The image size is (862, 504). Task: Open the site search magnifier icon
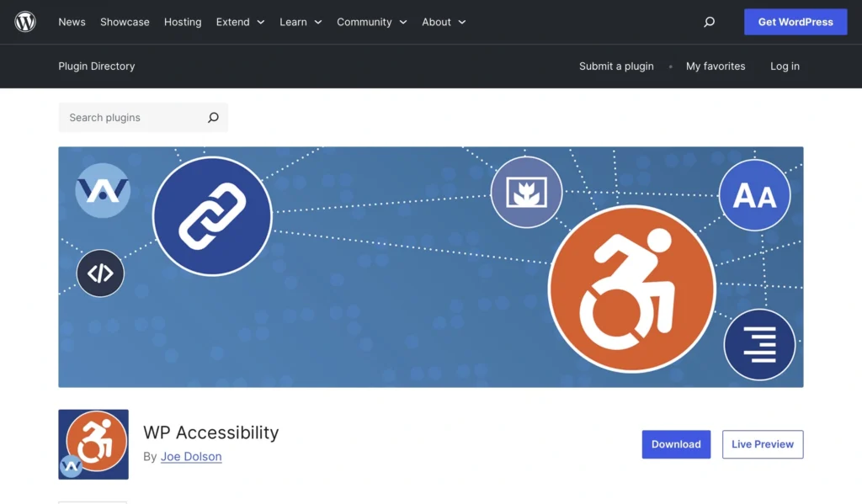click(709, 22)
